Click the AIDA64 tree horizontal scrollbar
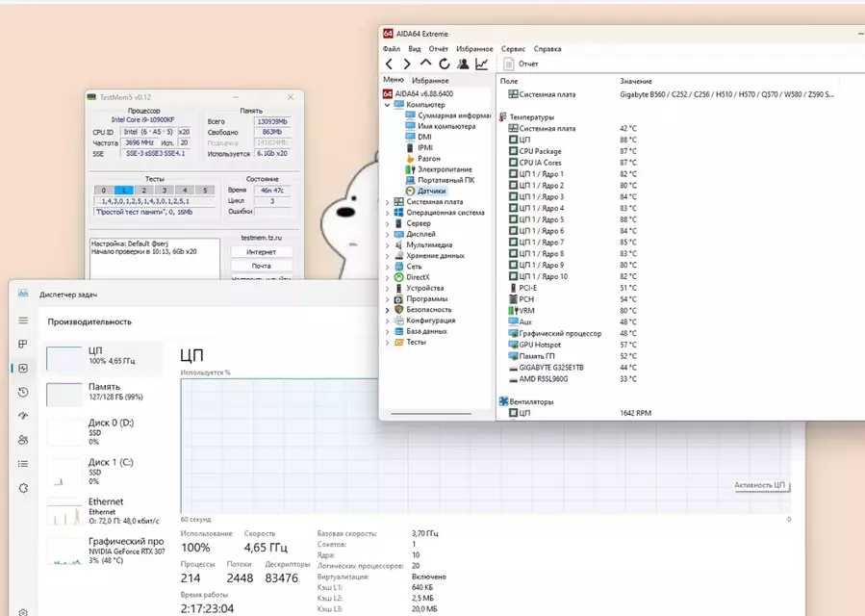The image size is (865, 616). click(431, 414)
